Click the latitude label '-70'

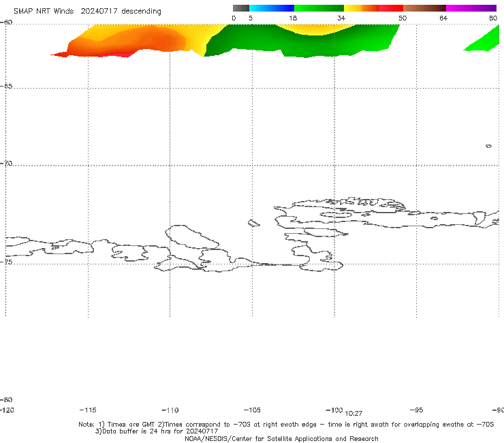6,164
